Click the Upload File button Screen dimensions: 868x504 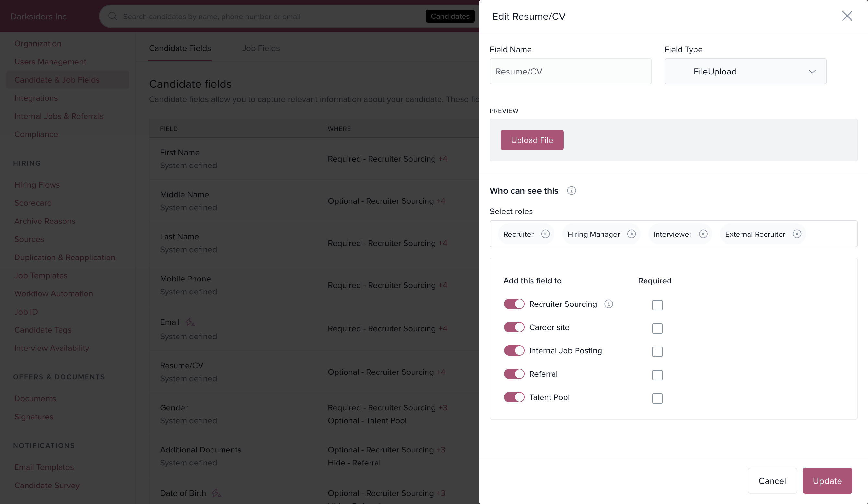(x=532, y=140)
